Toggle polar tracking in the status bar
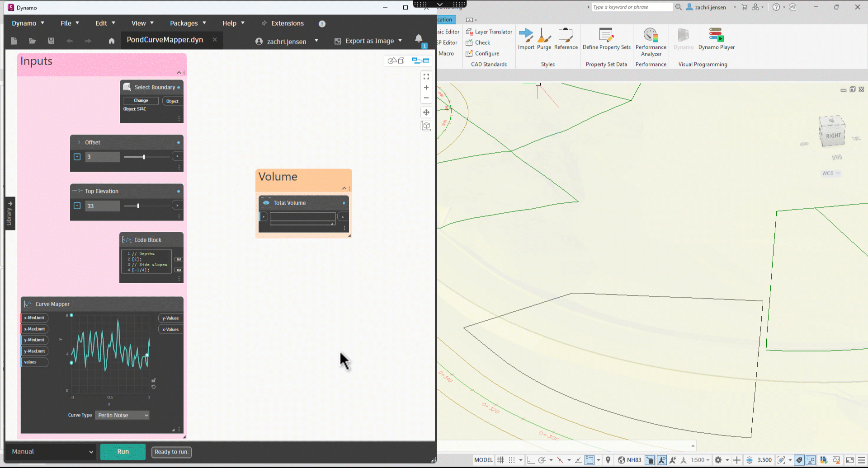The image size is (868, 468). (542, 460)
